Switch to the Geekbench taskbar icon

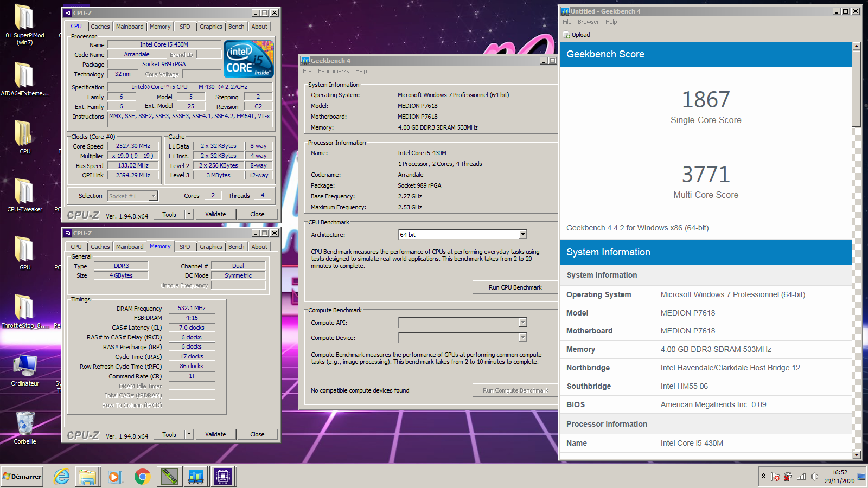click(196, 477)
